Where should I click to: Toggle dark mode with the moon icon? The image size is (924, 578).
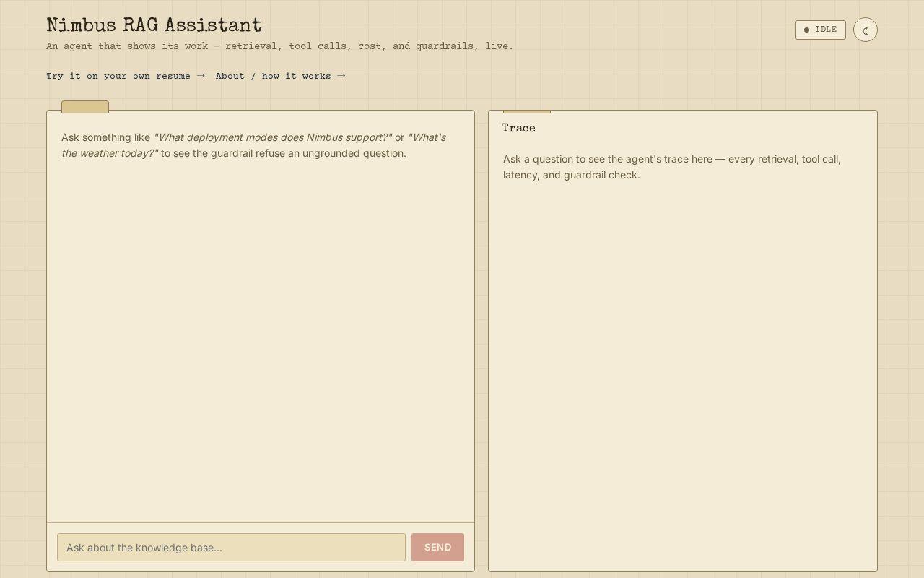865,30
